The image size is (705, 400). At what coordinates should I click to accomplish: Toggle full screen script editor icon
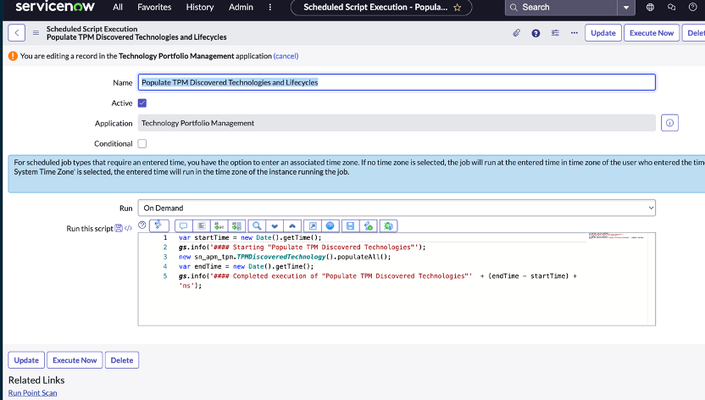312,226
